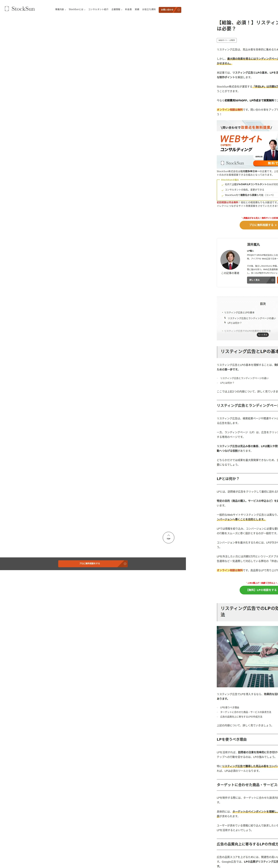Click the この記事の著者 caption
This screenshot has width=278, height=868.
click(x=230, y=273)
